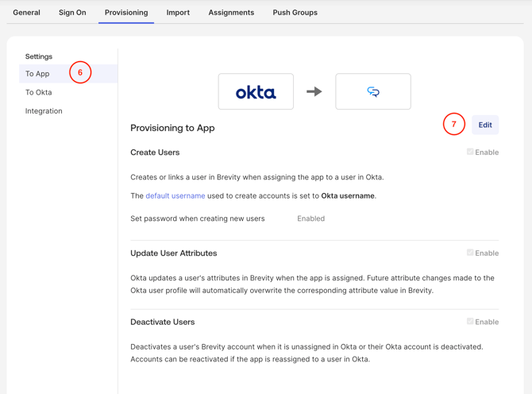Screen dimensions: 532x394
Task: Select To App in Settings sidebar
Action: 37,74
